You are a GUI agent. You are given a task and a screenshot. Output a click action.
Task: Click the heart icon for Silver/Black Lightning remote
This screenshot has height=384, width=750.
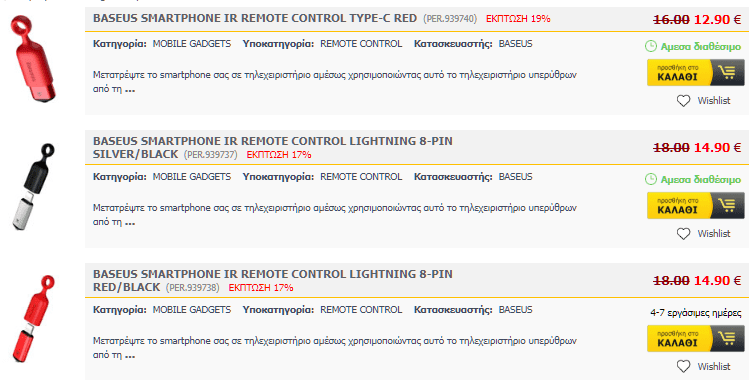683,234
